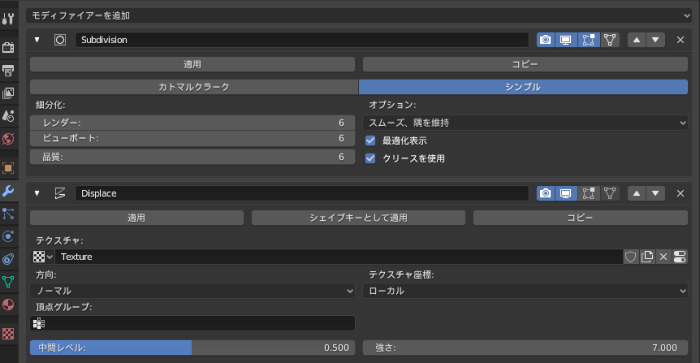The height and width of the screenshot is (363, 700).
Task: Move Subdivision modifier down
Action: [x=655, y=40]
